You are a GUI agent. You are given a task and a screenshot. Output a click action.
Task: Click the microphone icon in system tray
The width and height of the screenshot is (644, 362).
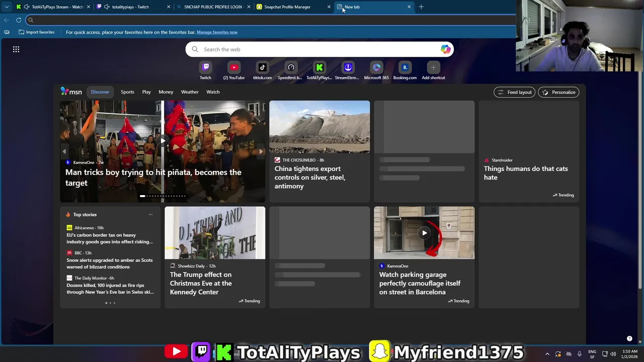point(580,354)
